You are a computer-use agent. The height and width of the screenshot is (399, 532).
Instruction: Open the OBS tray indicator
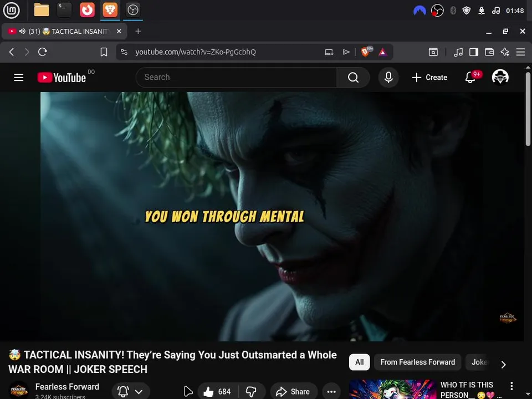pyautogui.click(x=437, y=11)
